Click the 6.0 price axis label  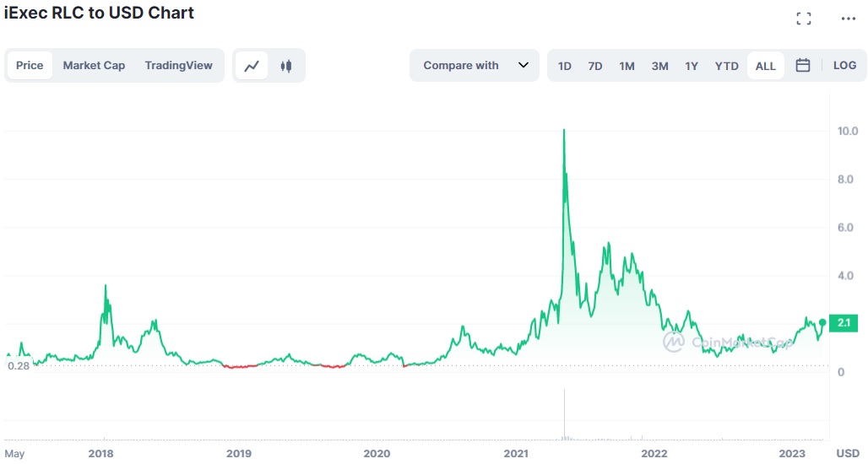(x=845, y=227)
